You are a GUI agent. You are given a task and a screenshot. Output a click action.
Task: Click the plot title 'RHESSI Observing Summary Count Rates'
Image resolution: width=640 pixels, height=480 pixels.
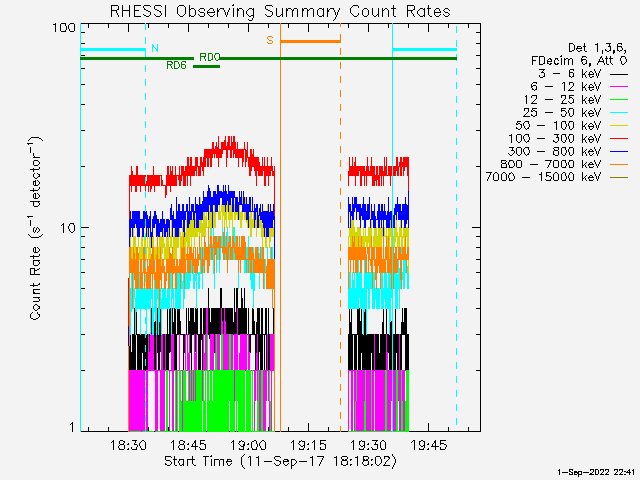tap(280, 11)
